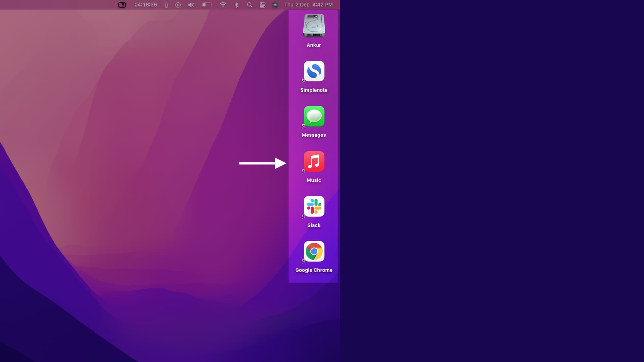
Task: Activate Siri from menu bar
Action: coord(275,5)
